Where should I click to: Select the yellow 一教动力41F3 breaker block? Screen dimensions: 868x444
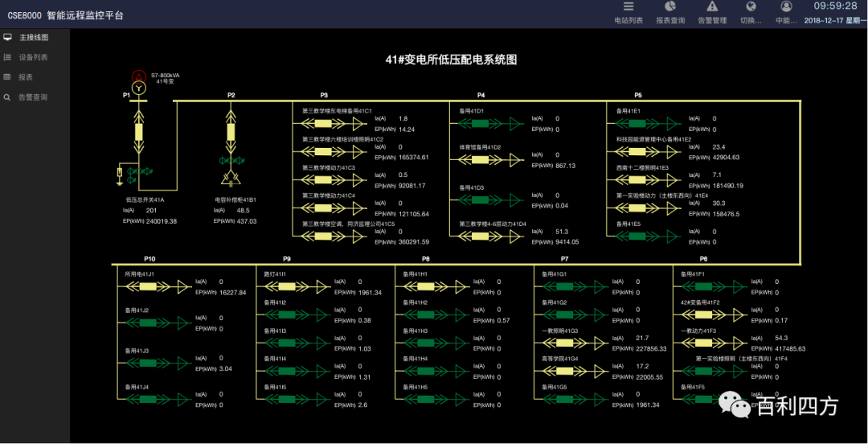[703, 343]
